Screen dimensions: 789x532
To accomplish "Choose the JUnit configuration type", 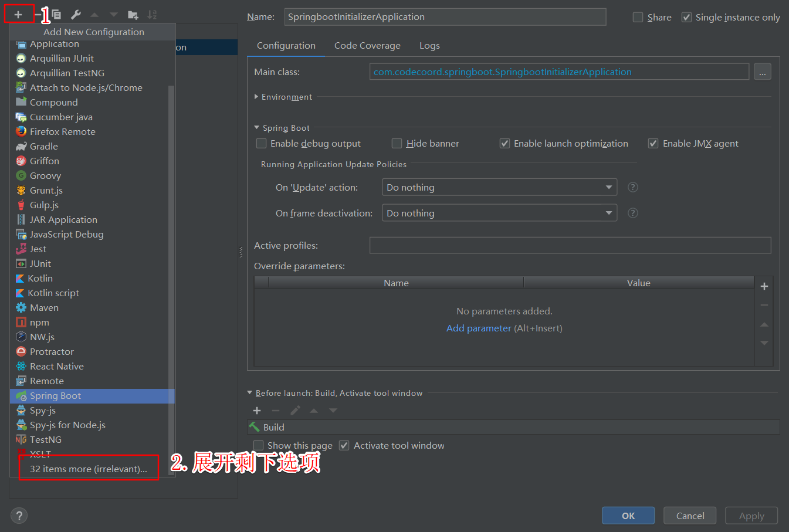I will coord(39,263).
